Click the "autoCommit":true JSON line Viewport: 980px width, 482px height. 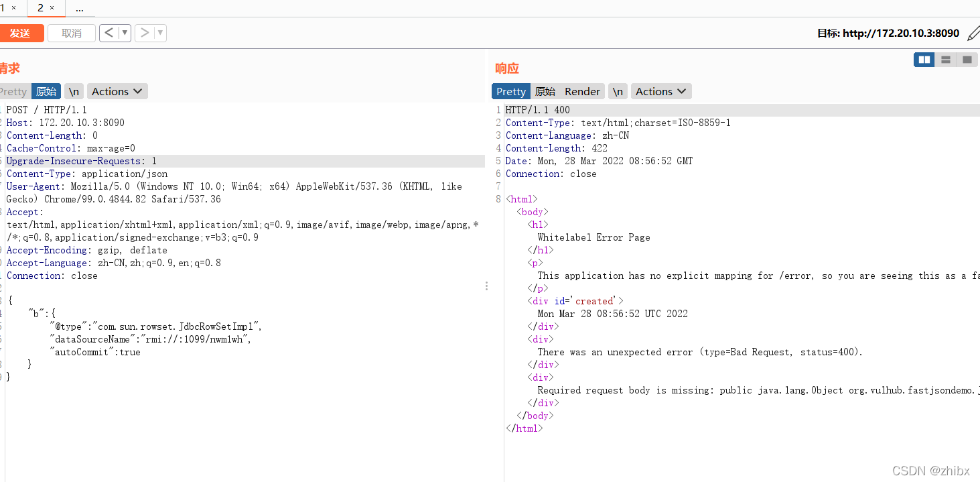95,352
